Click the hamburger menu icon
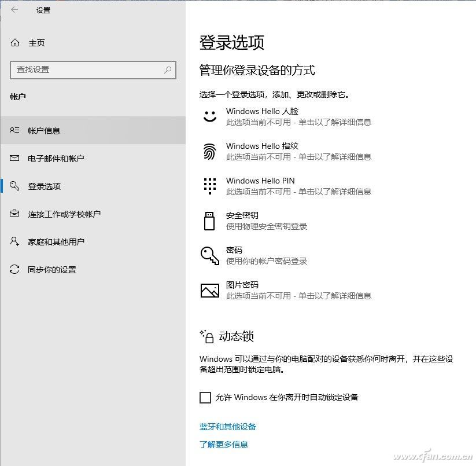This screenshot has height=466, width=476. click(x=14, y=10)
